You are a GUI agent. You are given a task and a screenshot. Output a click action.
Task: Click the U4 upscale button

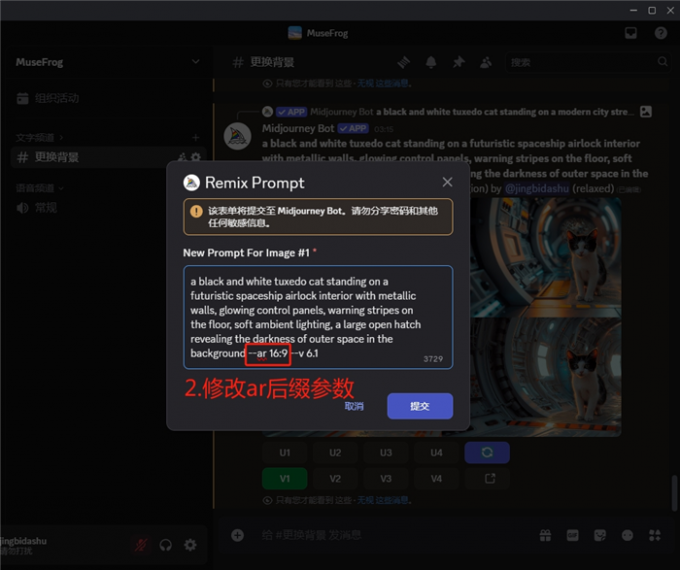coord(436,452)
